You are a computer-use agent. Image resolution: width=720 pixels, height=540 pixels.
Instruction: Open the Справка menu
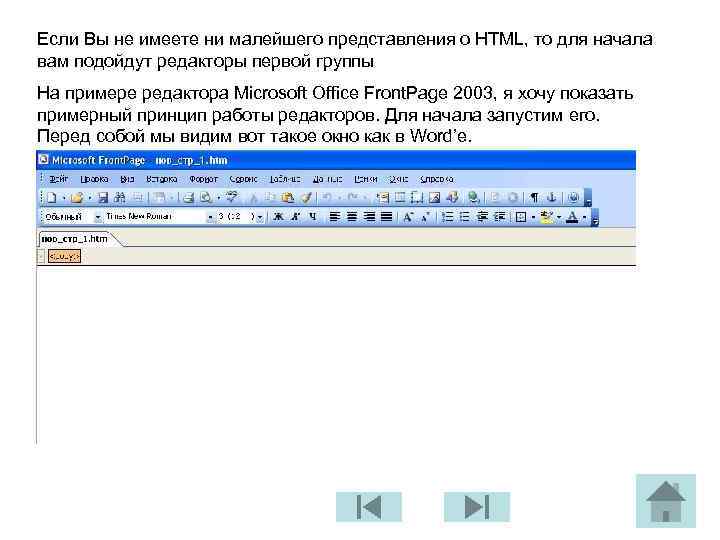(x=437, y=179)
